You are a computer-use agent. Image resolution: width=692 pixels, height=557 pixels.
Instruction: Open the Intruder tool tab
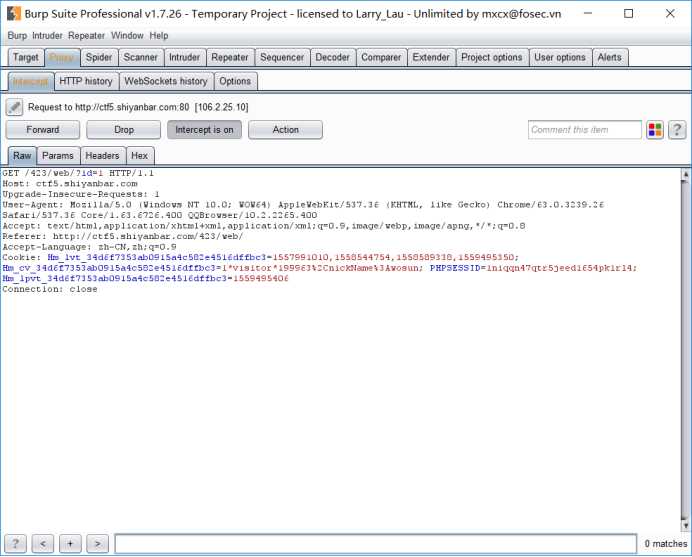click(x=184, y=57)
